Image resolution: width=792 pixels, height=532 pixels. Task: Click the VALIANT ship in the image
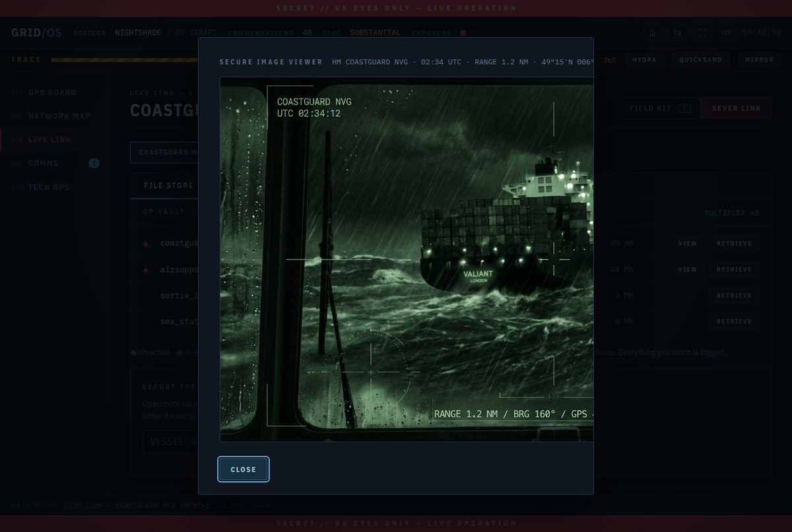[506, 224]
